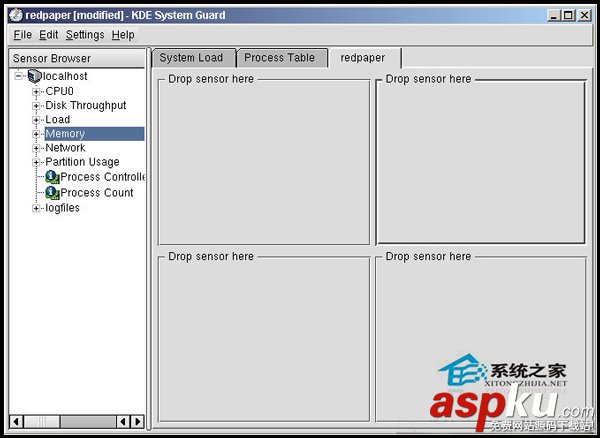This screenshot has width=600, height=438.
Task: Select the logfiles label
Action: pos(62,208)
